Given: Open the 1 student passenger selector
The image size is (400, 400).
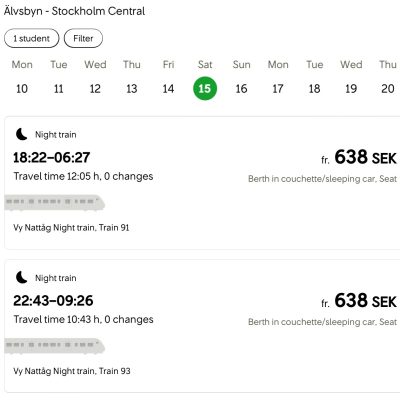Looking at the screenshot, I should click(x=32, y=38).
